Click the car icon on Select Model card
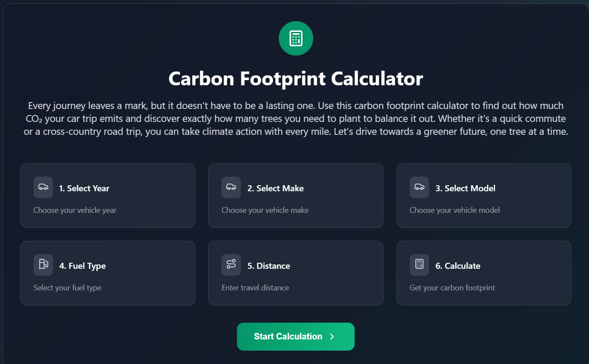 click(x=419, y=187)
